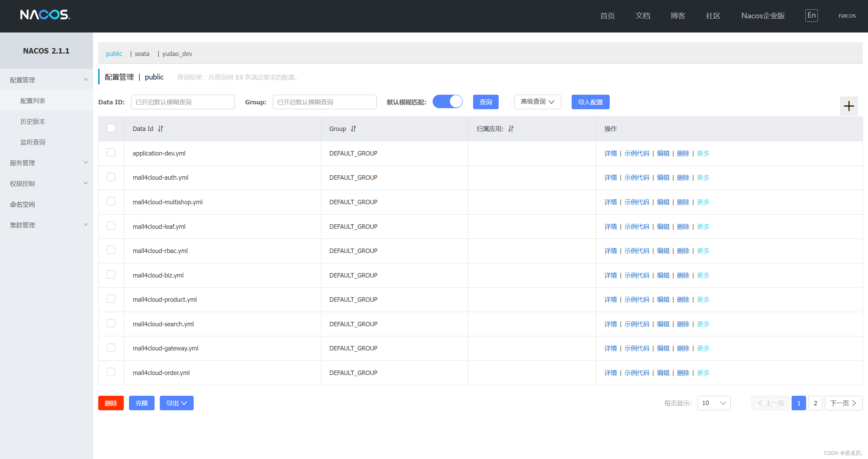Open the 导出 dropdown button
Image resolution: width=868 pixels, height=459 pixels.
(x=176, y=403)
